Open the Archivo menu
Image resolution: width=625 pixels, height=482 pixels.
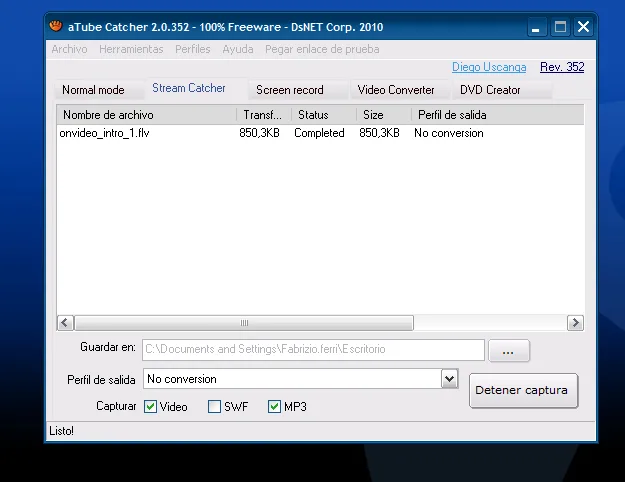pos(69,49)
